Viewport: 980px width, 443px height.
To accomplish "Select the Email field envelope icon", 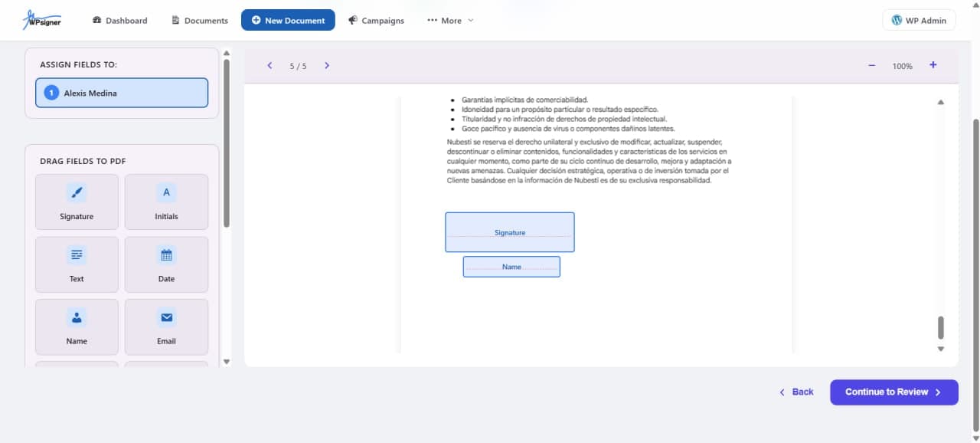I will tap(166, 317).
